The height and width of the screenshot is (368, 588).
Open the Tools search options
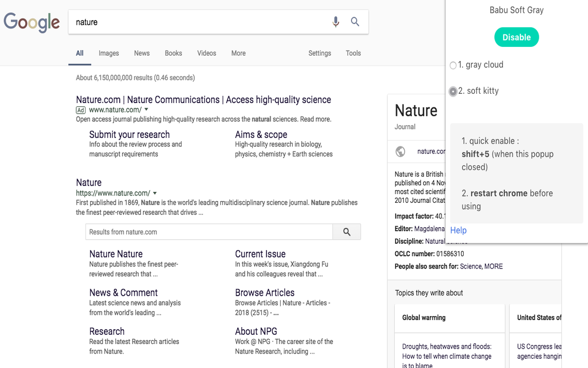353,53
